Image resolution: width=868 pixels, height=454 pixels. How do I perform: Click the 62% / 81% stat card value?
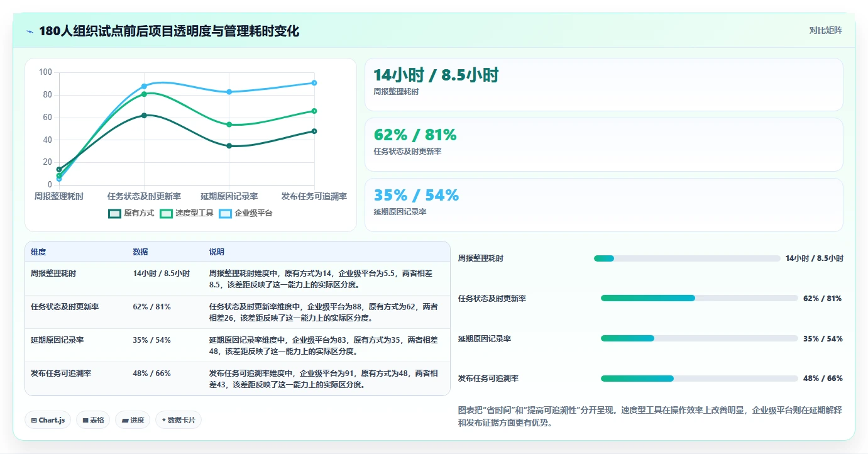[415, 135]
